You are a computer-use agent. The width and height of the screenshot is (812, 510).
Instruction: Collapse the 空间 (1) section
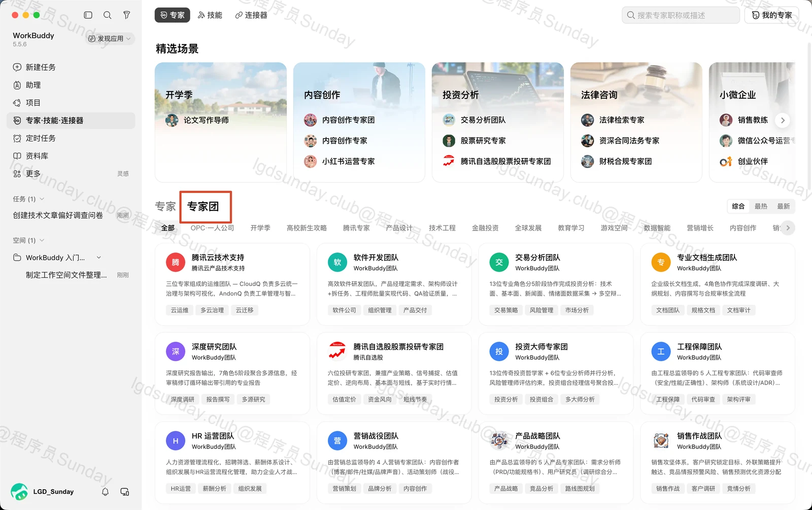point(42,240)
